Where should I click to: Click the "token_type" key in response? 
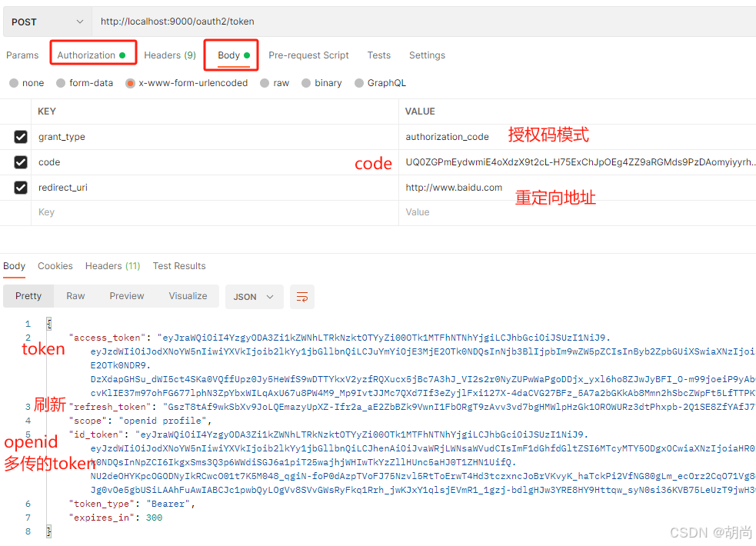click(102, 504)
